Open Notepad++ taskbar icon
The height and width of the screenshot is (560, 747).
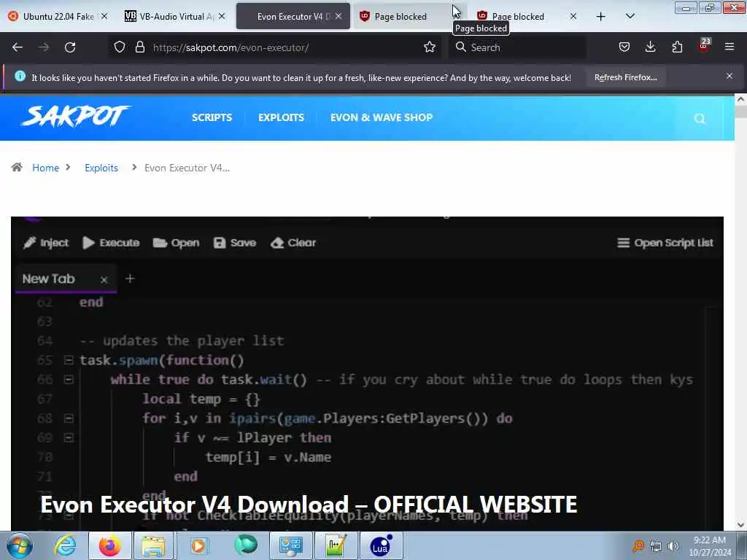[336, 545]
